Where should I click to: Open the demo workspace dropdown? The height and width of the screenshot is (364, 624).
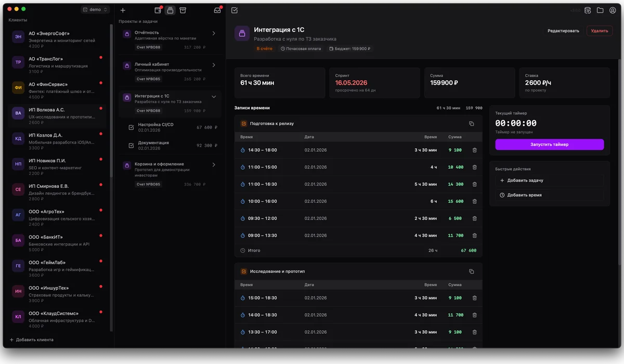point(95,9)
